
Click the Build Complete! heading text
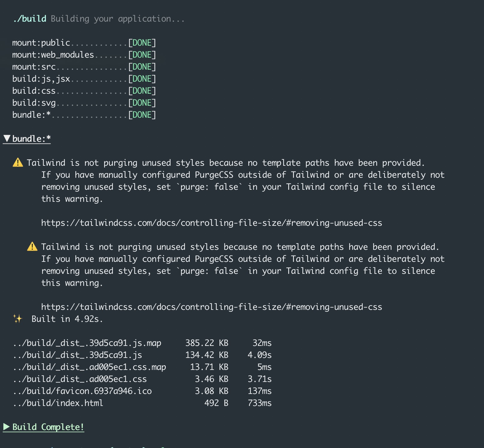[48, 427]
